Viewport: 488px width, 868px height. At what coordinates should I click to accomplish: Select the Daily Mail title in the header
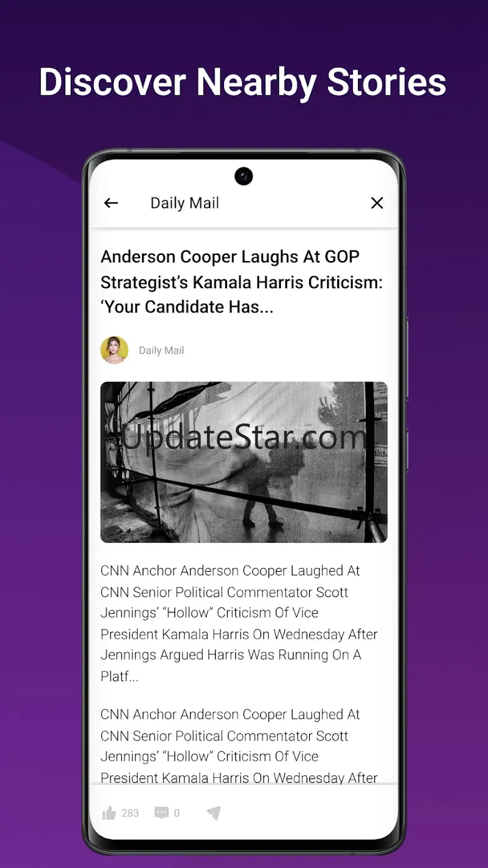185,203
